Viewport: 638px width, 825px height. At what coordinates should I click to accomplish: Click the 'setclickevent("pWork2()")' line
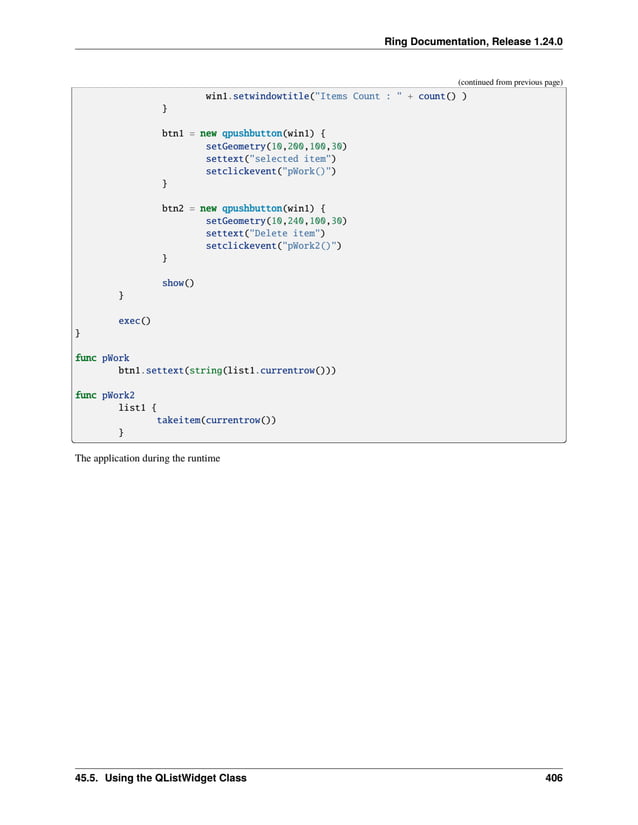point(274,246)
